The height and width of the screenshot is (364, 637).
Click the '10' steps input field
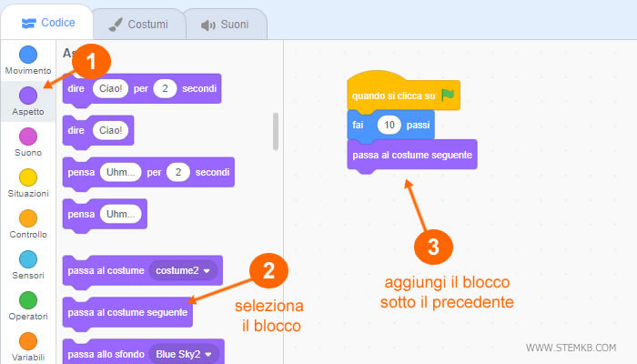click(390, 124)
